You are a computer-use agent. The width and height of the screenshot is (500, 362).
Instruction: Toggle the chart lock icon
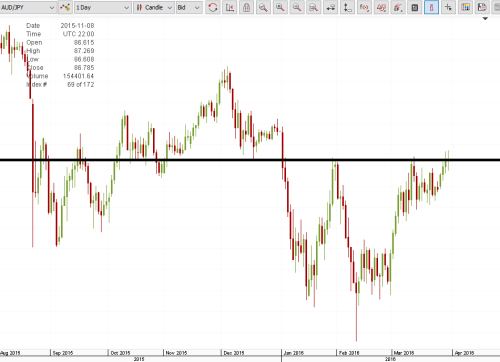click(246, 7)
